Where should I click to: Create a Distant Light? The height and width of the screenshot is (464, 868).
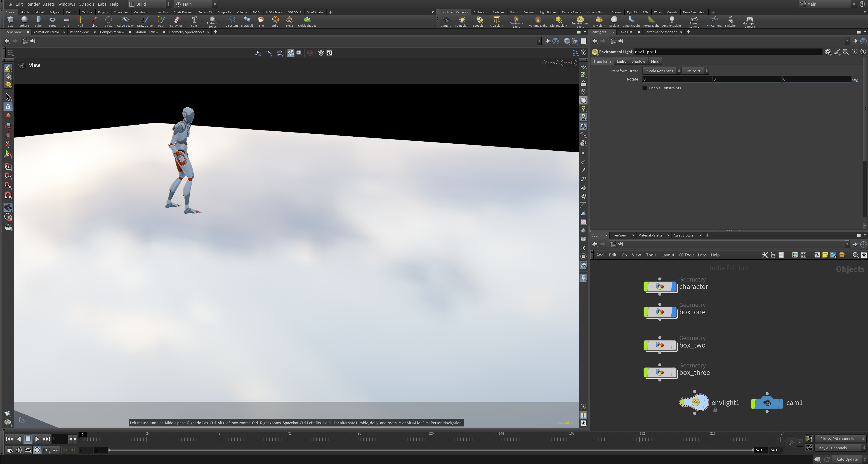pyautogui.click(x=559, y=21)
